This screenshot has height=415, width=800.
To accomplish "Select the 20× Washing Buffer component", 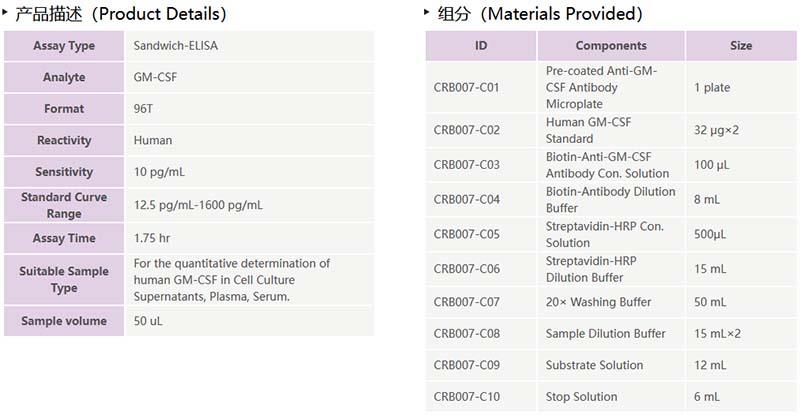I will pos(598,302).
